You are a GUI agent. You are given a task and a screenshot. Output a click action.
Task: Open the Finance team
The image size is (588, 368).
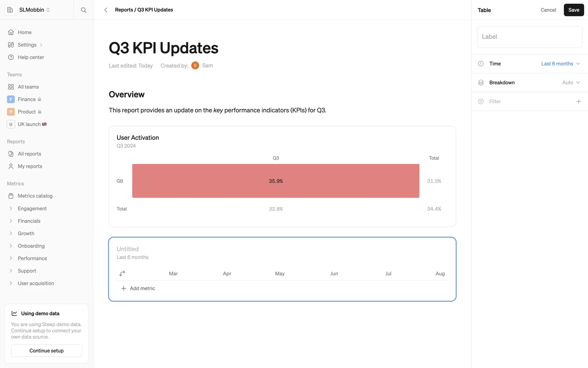(27, 99)
